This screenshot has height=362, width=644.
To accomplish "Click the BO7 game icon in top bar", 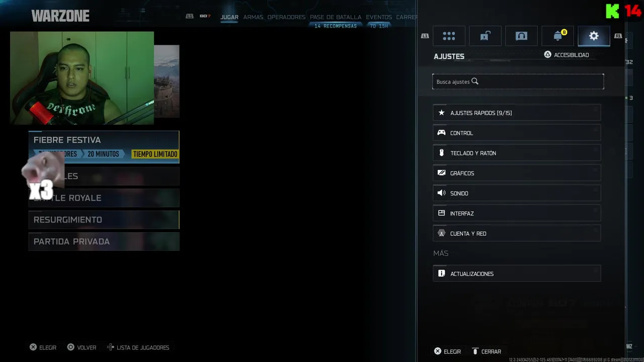I will (205, 17).
